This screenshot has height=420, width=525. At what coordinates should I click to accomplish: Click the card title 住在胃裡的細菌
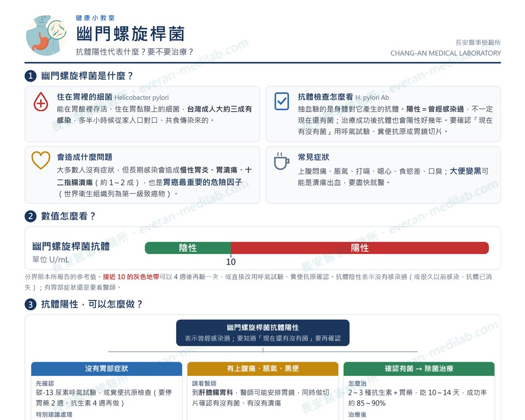tap(84, 97)
